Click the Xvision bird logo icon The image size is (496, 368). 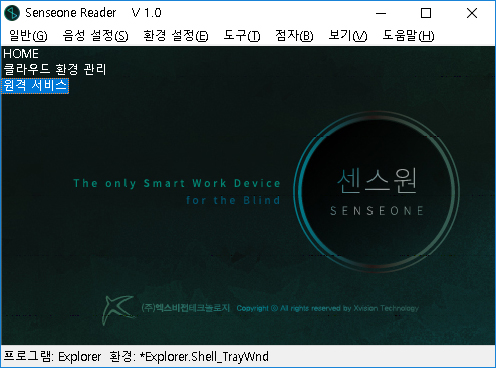coord(118,310)
